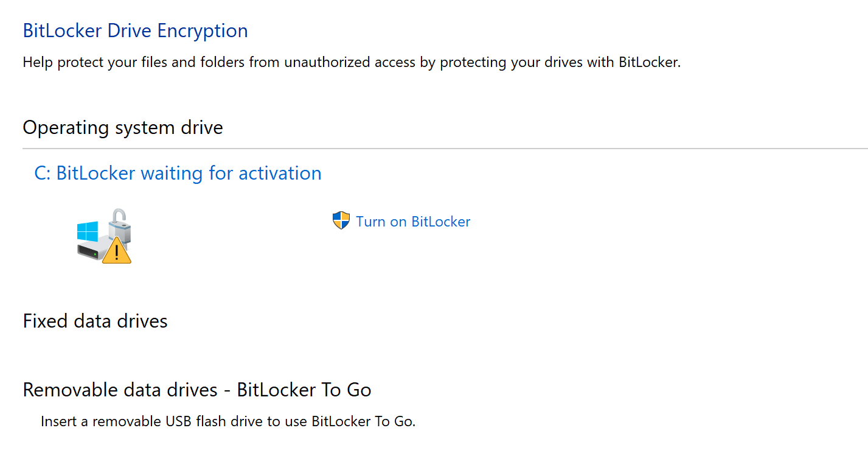
Task: Click the Operating system drive section title
Action: (x=122, y=127)
